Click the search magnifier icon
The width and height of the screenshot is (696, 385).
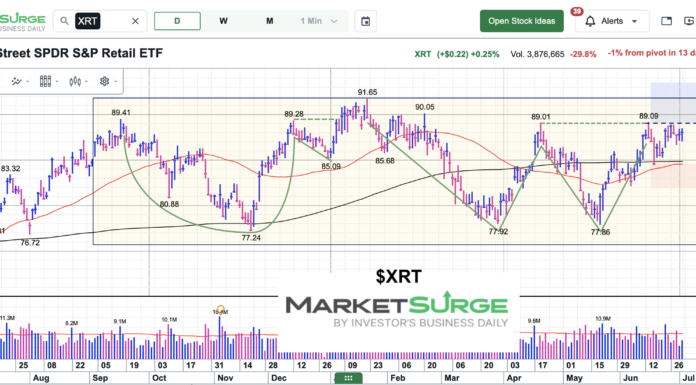pyautogui.click(x=64, y=21)
